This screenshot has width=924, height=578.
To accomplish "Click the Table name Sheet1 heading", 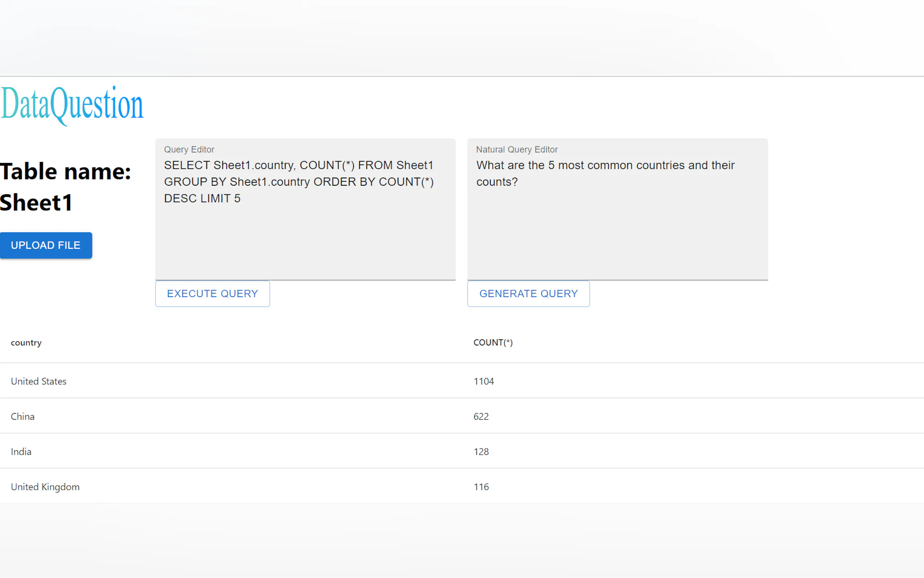I will [65, 187].
